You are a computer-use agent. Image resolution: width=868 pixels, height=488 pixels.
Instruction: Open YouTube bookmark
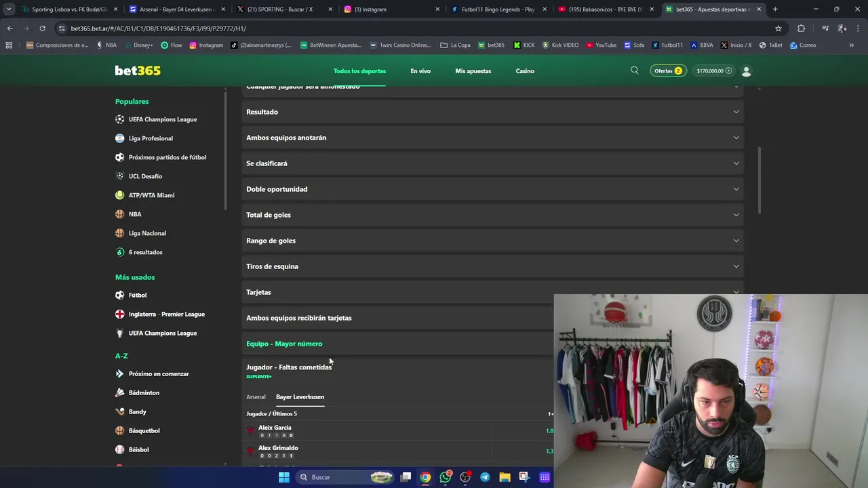600,45
